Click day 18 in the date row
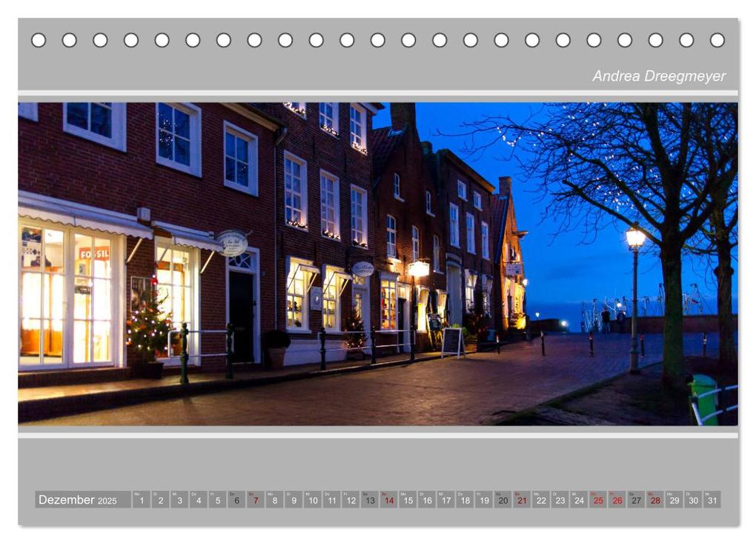This screenshot has width=756, height=543. [465, 499]
